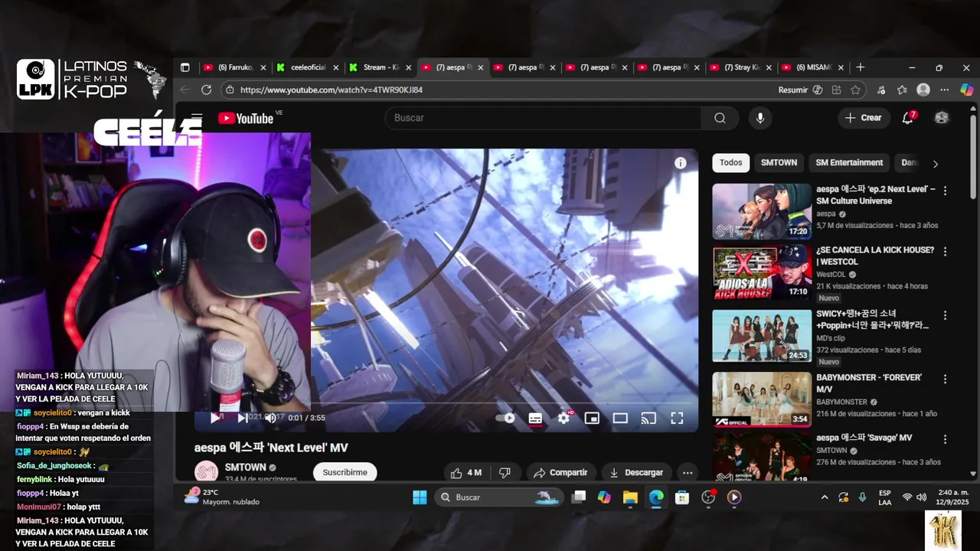Switch to miniplayer mode

pos(592,418)
